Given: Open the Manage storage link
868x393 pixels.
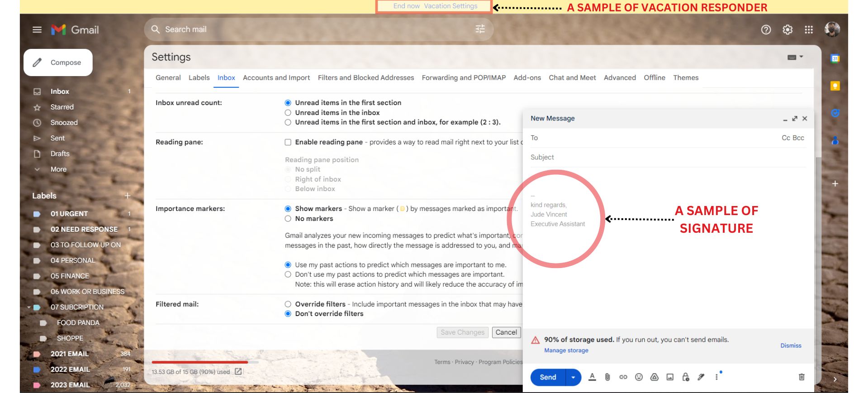Looking at the screenshot, I should (566, 350).
